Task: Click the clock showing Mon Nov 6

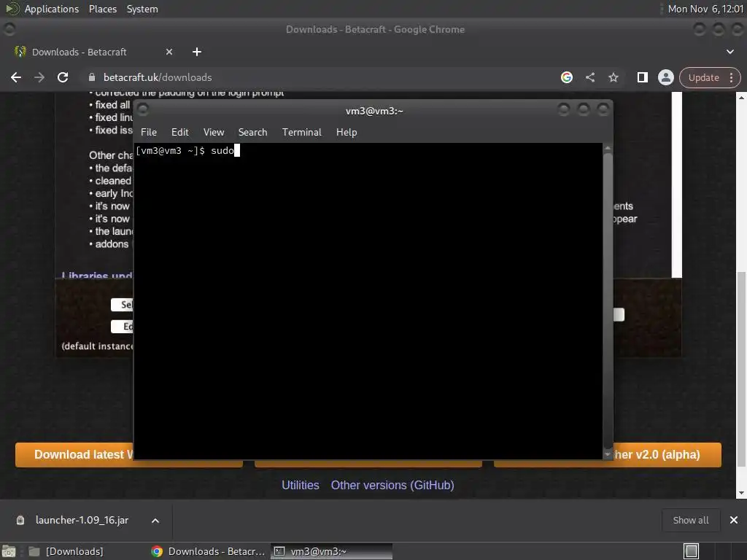Action: pos(705,9)
